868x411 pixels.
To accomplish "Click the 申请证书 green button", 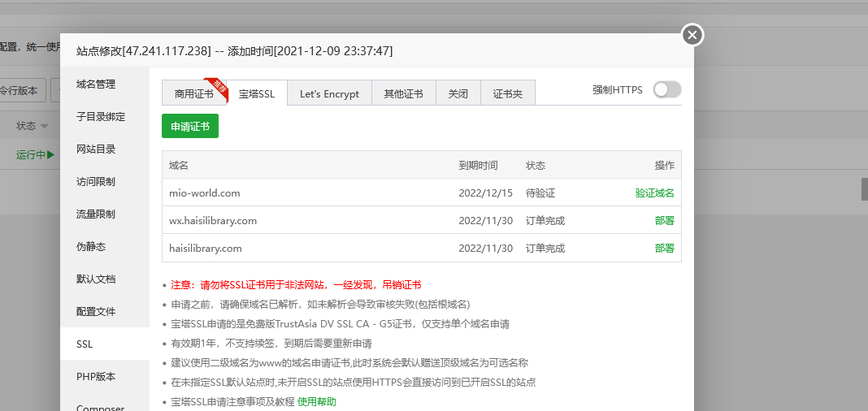I will (190, 127).
